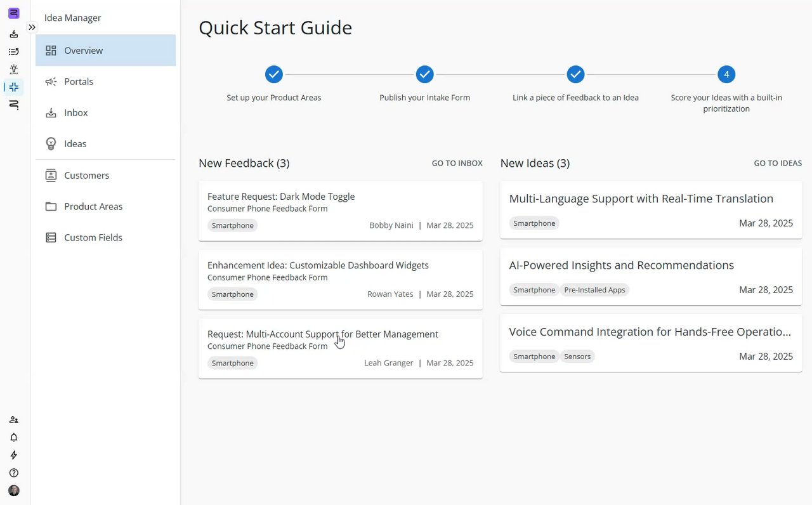Open the people/team management icon

click(14, 420)
